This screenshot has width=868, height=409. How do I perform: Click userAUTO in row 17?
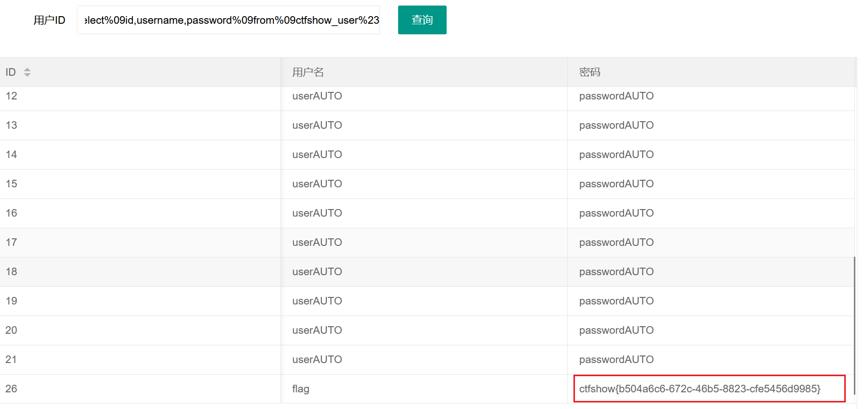317,242
